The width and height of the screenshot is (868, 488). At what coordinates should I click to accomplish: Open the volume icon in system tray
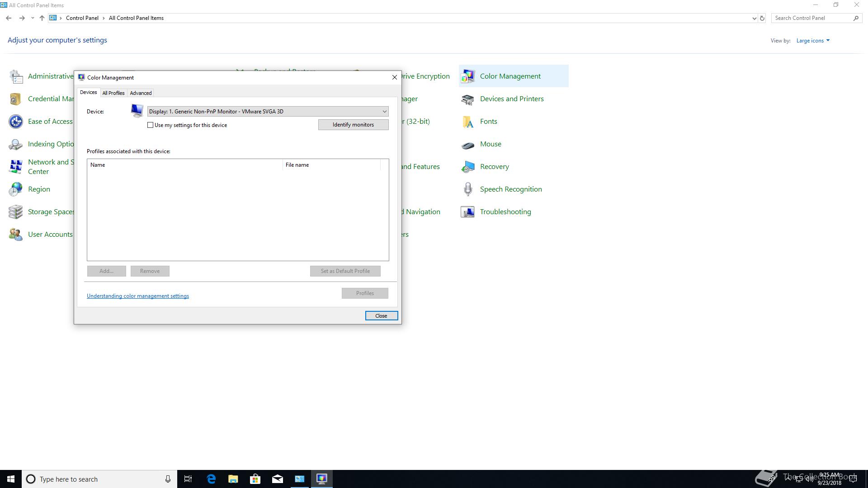pyautogui.click(x=809, y=479)
